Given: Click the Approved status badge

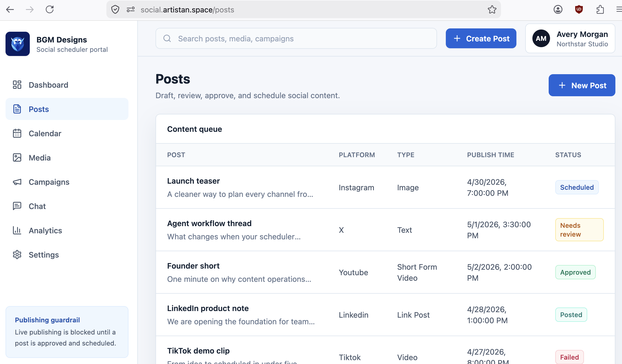Looking at the screenshot, I should coord(575,272).
